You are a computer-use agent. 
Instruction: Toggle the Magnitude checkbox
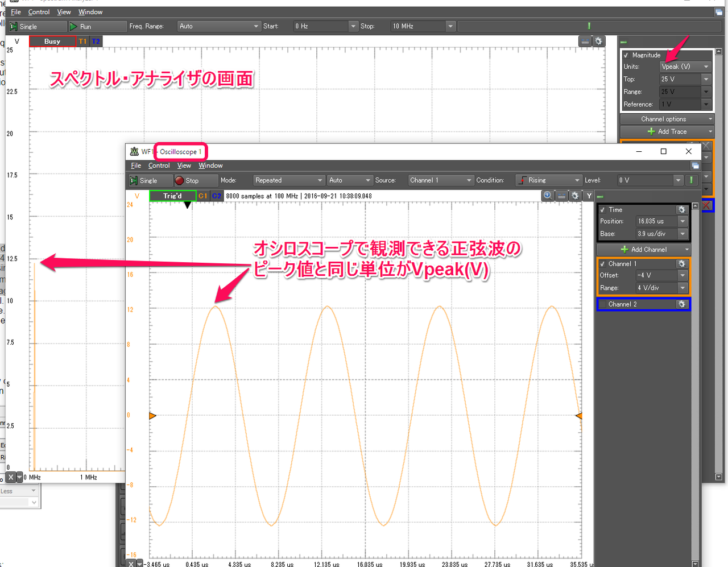626,55
